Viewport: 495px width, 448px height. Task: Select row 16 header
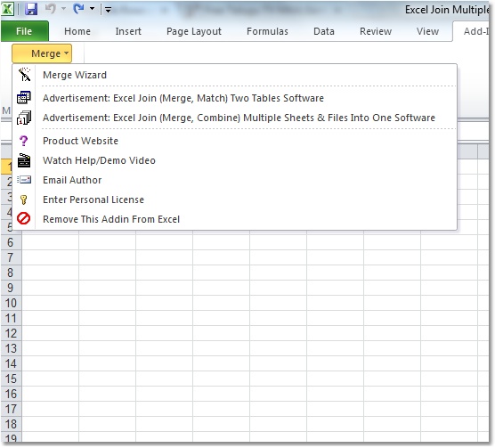[11, 394]
